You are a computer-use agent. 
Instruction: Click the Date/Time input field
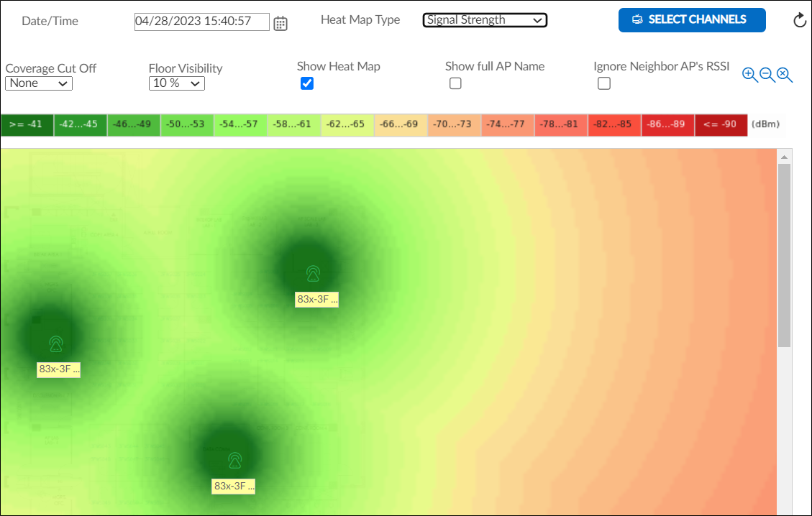pos(201,22)
